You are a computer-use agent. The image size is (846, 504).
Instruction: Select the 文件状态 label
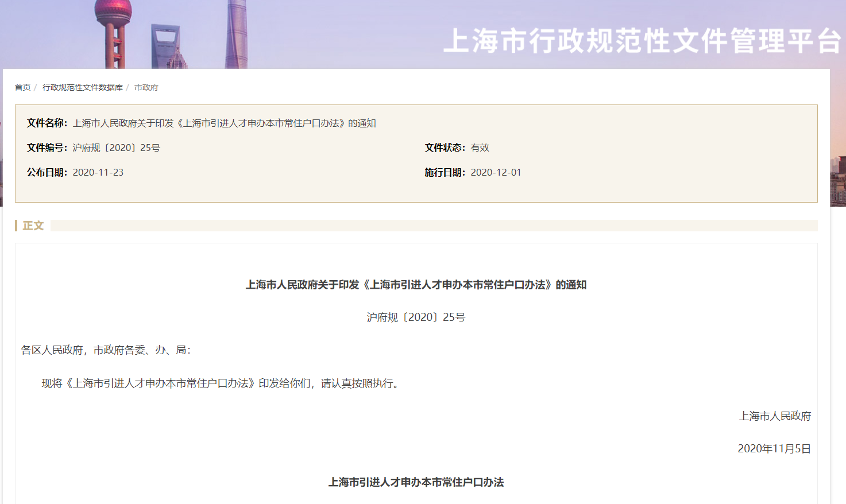445,148
